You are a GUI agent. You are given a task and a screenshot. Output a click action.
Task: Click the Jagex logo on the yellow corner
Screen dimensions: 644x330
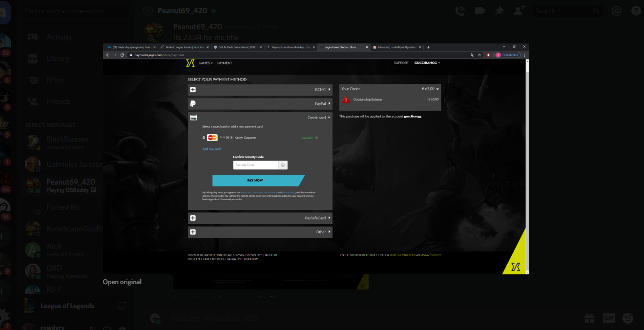(516, 267)
